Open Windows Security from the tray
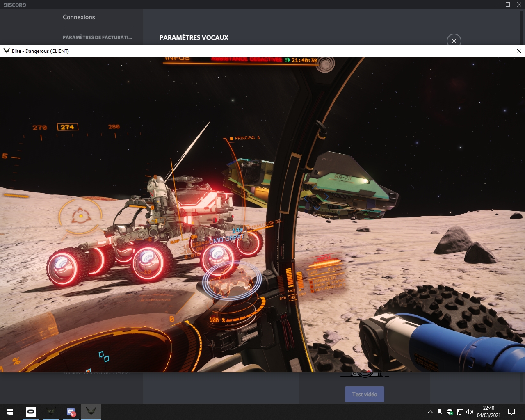 pyautogui.click(x=450, y=411)
